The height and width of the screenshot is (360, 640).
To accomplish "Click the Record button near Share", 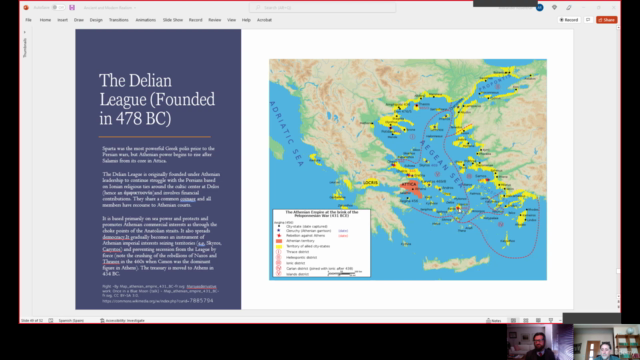I will click(x=569, y=20).
